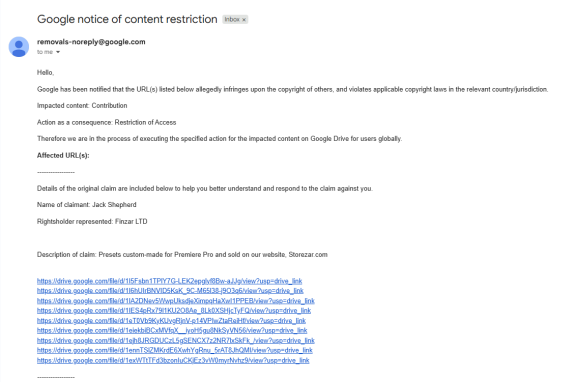Open the Drive link starting with 1exWTtTFd
This screenshot has width=575, height=382.
[173, 360]
